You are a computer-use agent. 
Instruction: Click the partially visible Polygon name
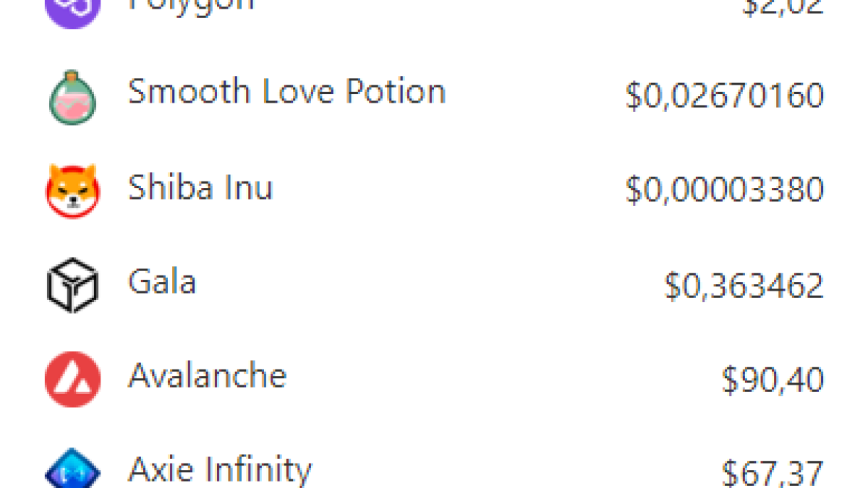191,4
